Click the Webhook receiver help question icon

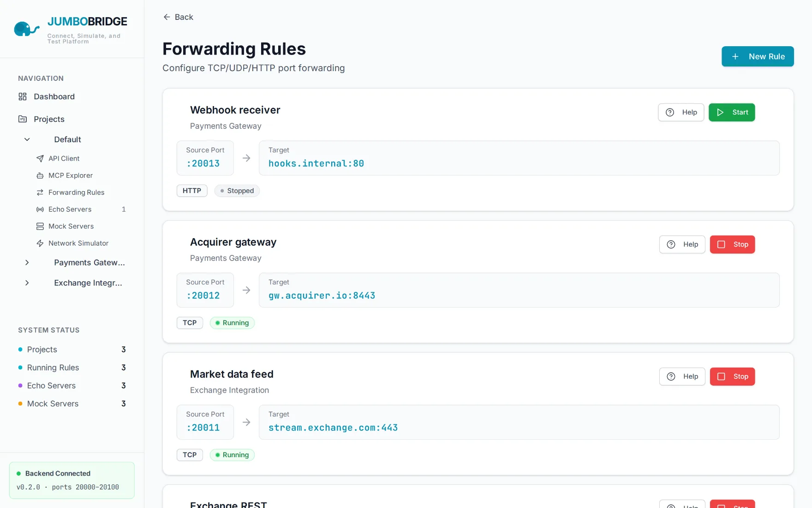(670, 112)
